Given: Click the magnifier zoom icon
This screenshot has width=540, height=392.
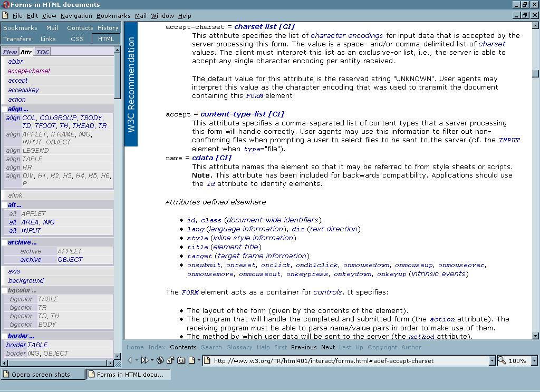Looking at the screenshot, I should point(502,360).
